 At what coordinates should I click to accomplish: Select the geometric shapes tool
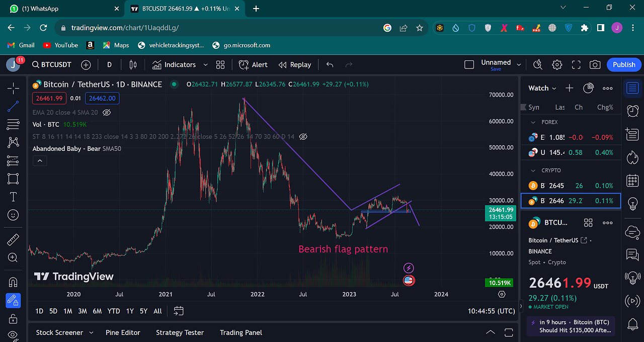tap(13, 179)
